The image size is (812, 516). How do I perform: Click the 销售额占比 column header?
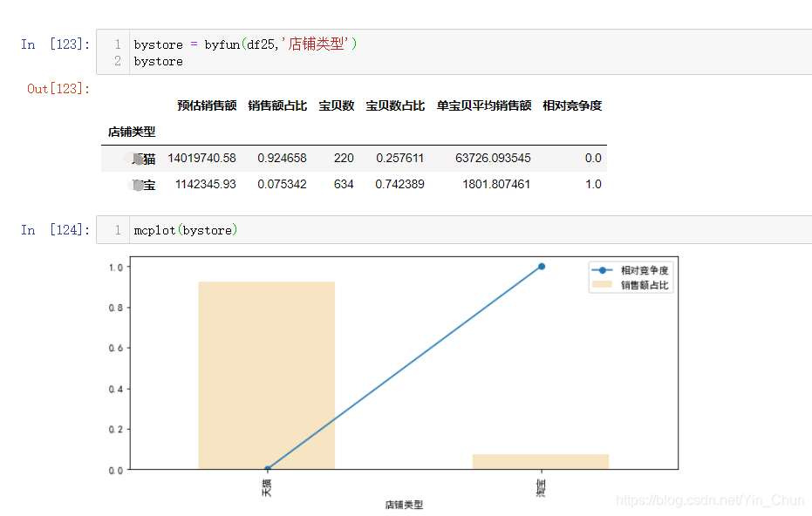click(x=277, y=105)
